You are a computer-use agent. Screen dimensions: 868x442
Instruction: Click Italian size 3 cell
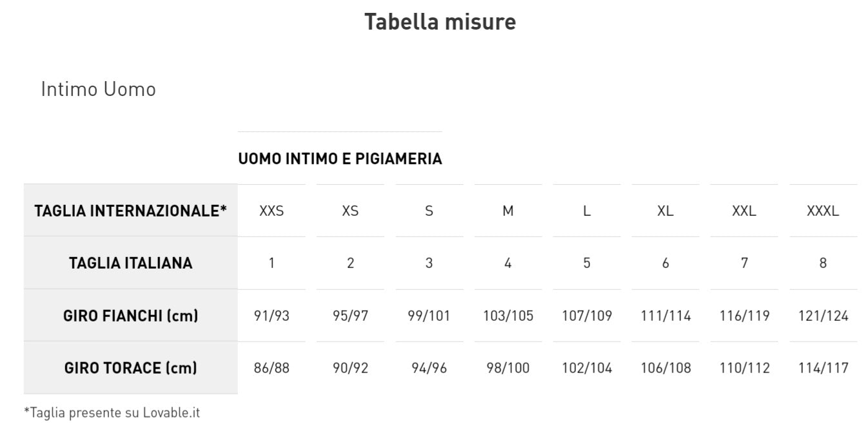pos(429,263)
